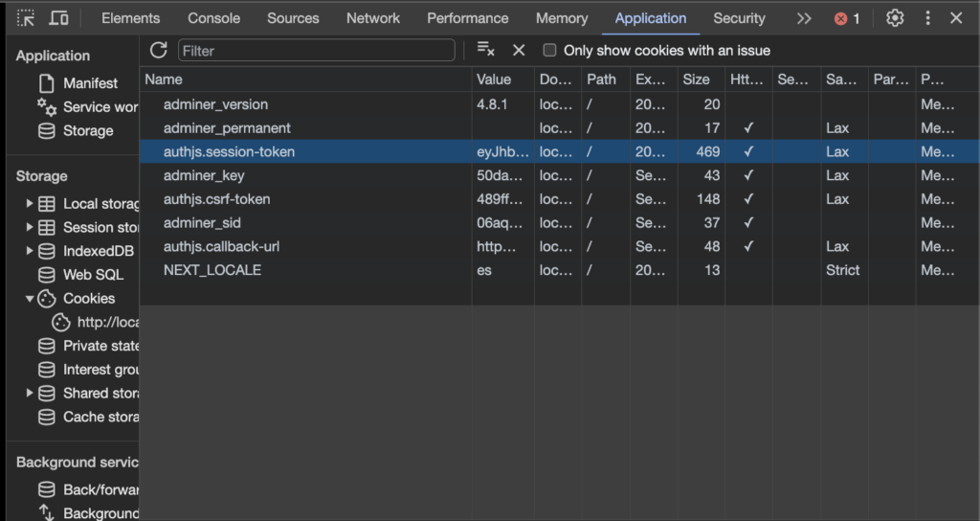Click the cookie Filter input field
The width and height of the screenshot is (980, 521).
(316, 51)
